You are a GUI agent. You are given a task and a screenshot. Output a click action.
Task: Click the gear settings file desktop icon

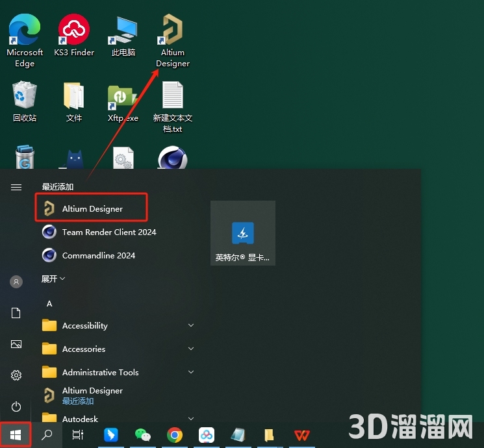[123, 158]
